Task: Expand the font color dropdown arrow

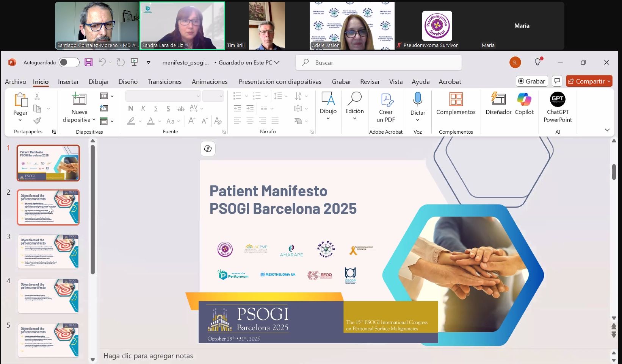Action: pos(160,121)
